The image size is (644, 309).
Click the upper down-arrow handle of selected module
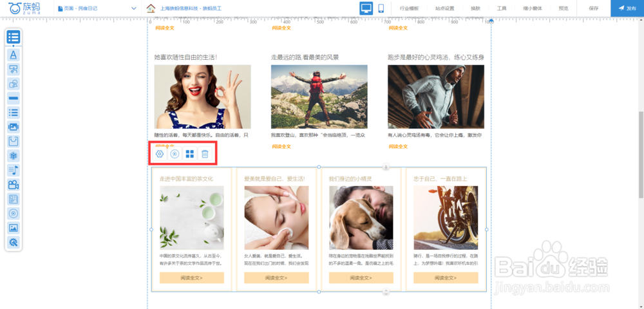386,167
